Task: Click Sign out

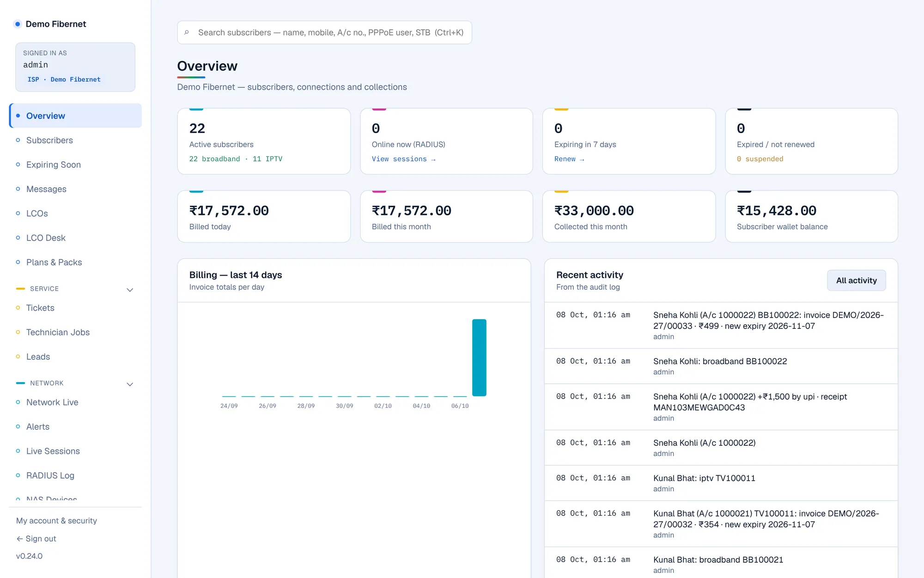Action: [36, 539]
